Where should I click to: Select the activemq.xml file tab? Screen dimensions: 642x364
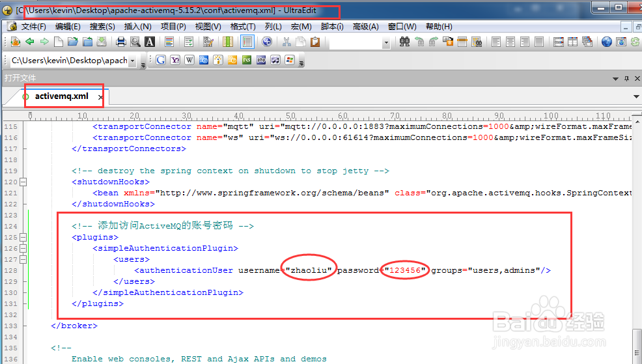point(61,96)
